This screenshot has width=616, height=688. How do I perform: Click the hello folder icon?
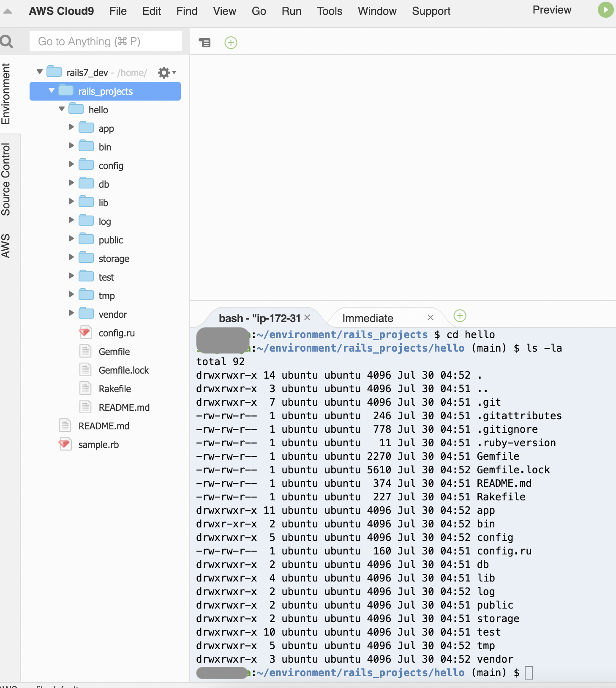pos(76,109)
